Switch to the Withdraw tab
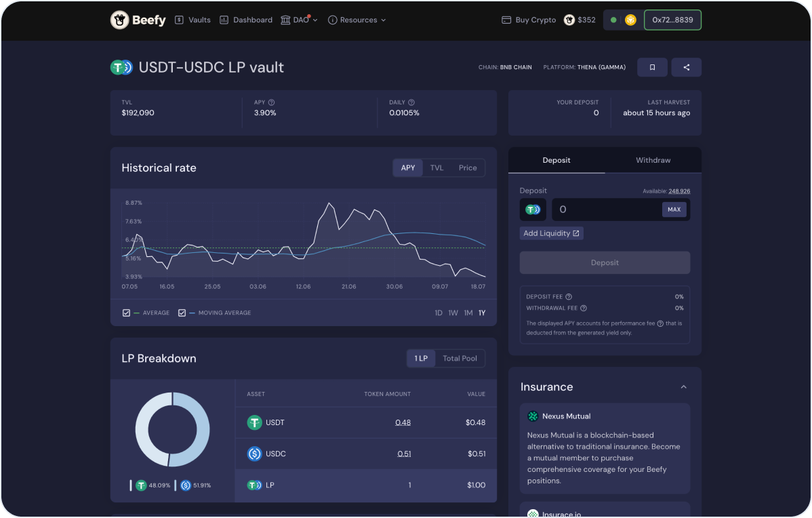 pos(653,161)
